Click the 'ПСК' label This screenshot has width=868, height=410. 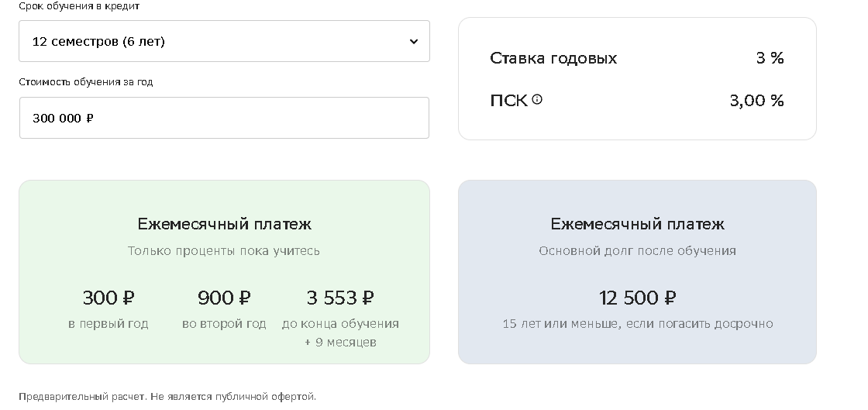tap(508, 101)
